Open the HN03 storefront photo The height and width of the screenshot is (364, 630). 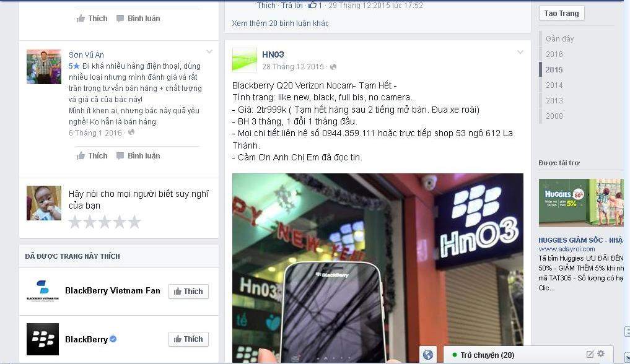click(378, 267)
